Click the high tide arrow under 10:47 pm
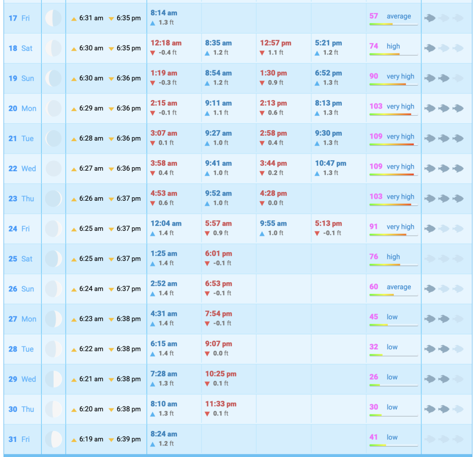Image resolution: width=476 pixels, height=457 pixels. pyautogui.click(x=318, y=173)
